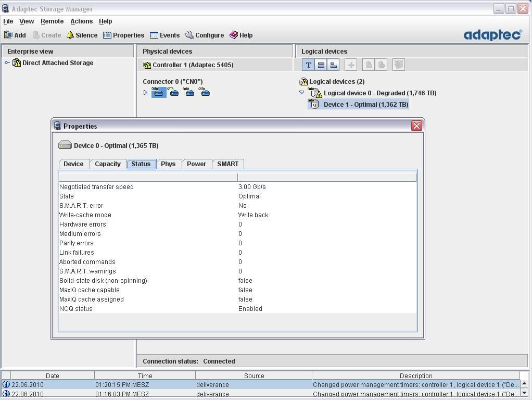Click the Logical devices (2) warning icon
532x400 pixels.
coord(303,81)
